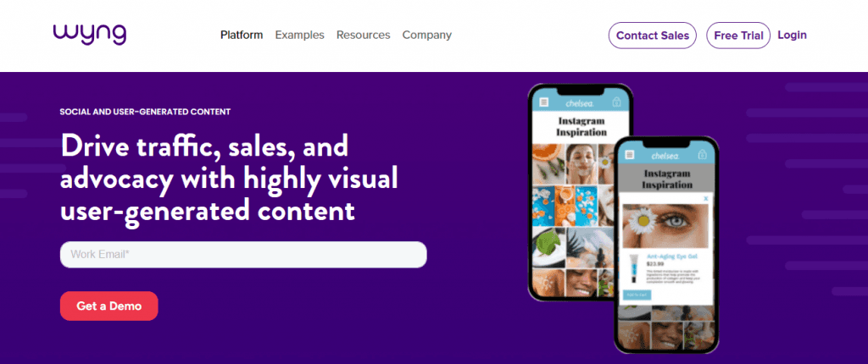Click the Contact Sales button

(653, 36)
